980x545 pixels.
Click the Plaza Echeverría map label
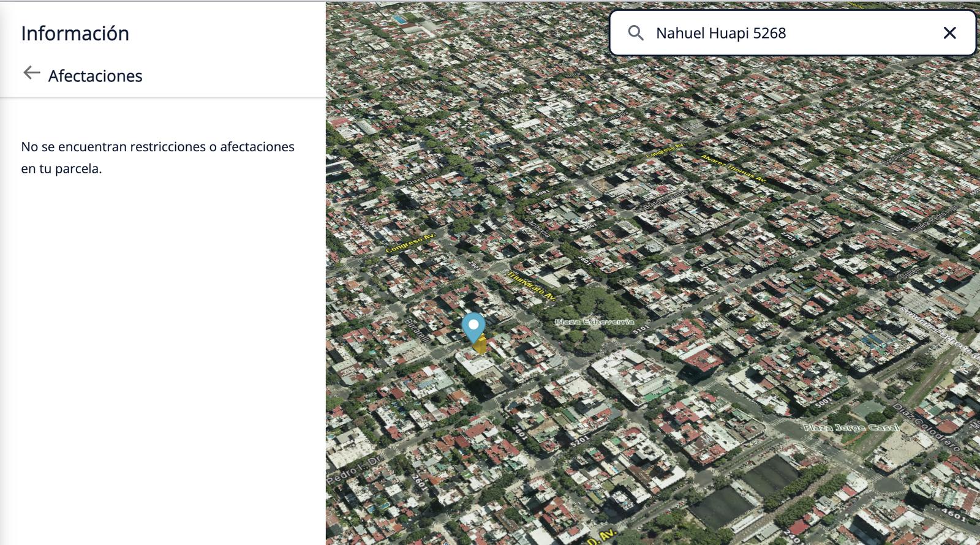(594, 322)
